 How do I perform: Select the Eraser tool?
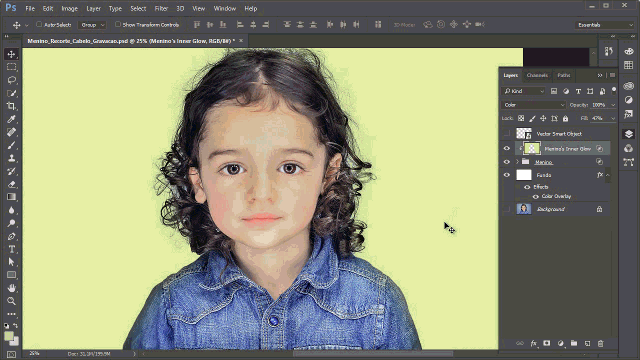coord(11,184)
